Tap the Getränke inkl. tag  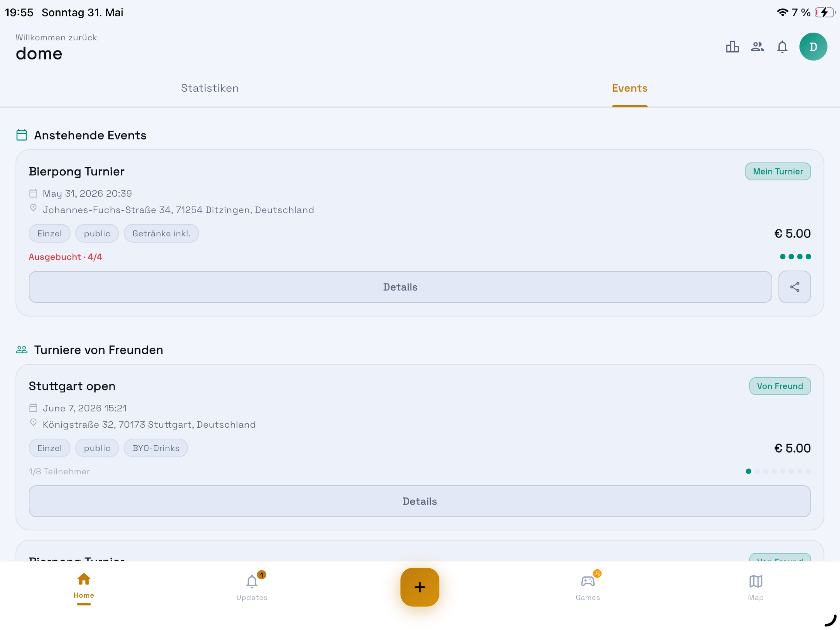pos(161,234)
